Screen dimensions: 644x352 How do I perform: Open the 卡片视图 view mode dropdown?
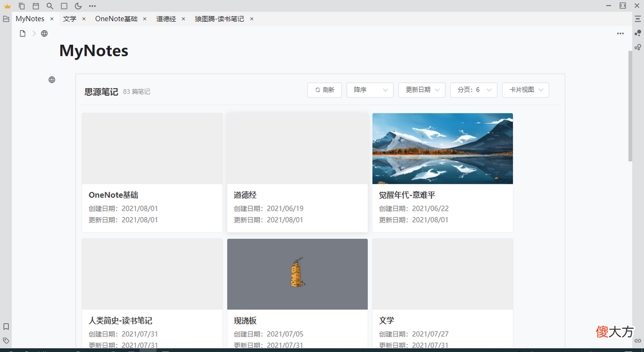pos(526,90)
